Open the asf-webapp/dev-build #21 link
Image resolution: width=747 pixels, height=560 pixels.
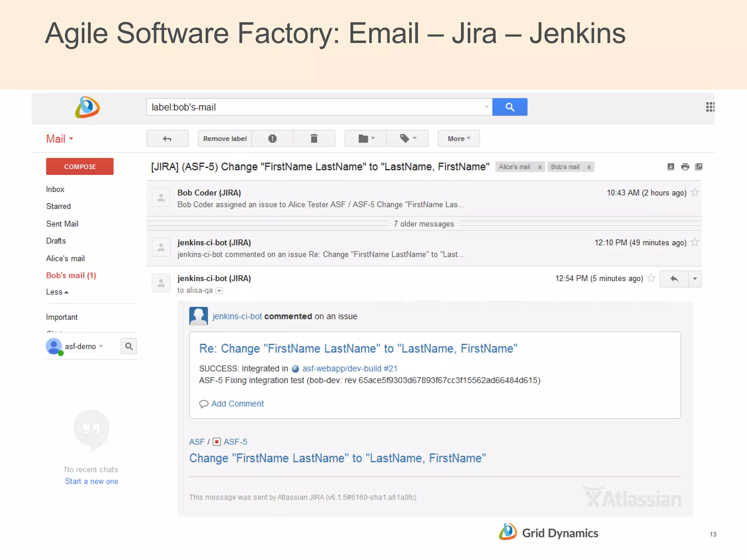coord(350,369)
